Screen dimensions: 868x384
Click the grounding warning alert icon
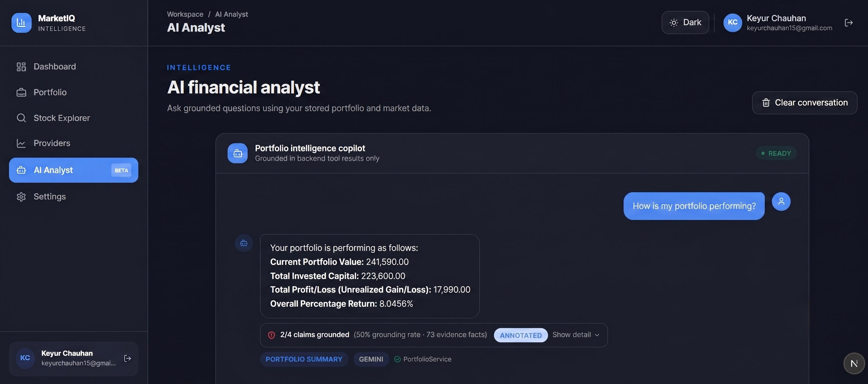click(x=271, y=335)
